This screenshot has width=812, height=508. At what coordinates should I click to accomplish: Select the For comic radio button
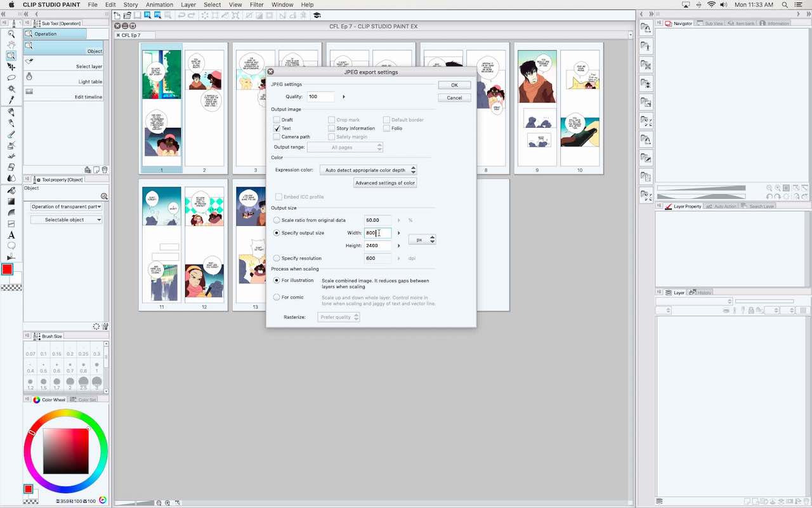click(x=277, y=297)
